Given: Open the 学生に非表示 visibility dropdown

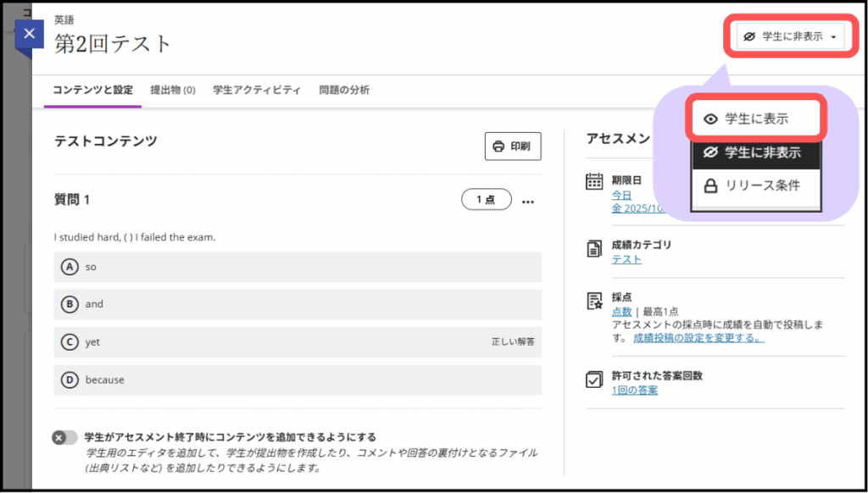Looking at the screenshot, I should tap(790, 36).
